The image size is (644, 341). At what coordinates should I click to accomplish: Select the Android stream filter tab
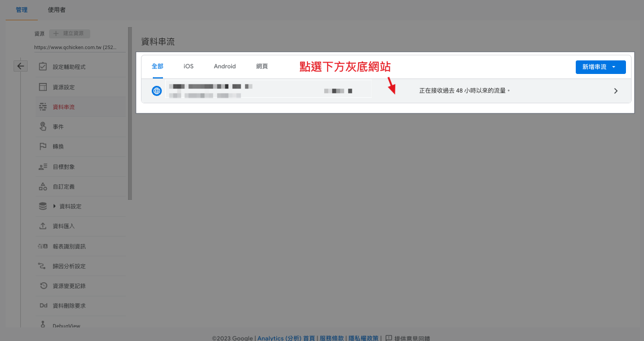[224, 66]
